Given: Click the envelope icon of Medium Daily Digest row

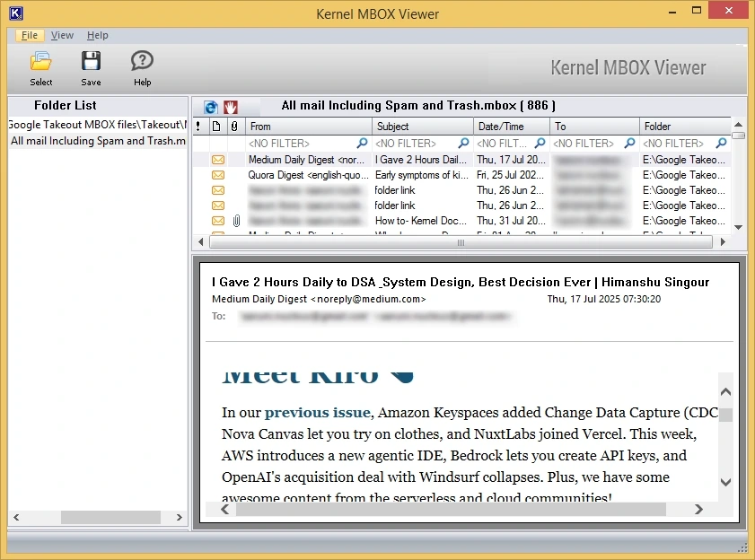Looking at the screenshot, I should pyautogui.click(x=218, y=160).
